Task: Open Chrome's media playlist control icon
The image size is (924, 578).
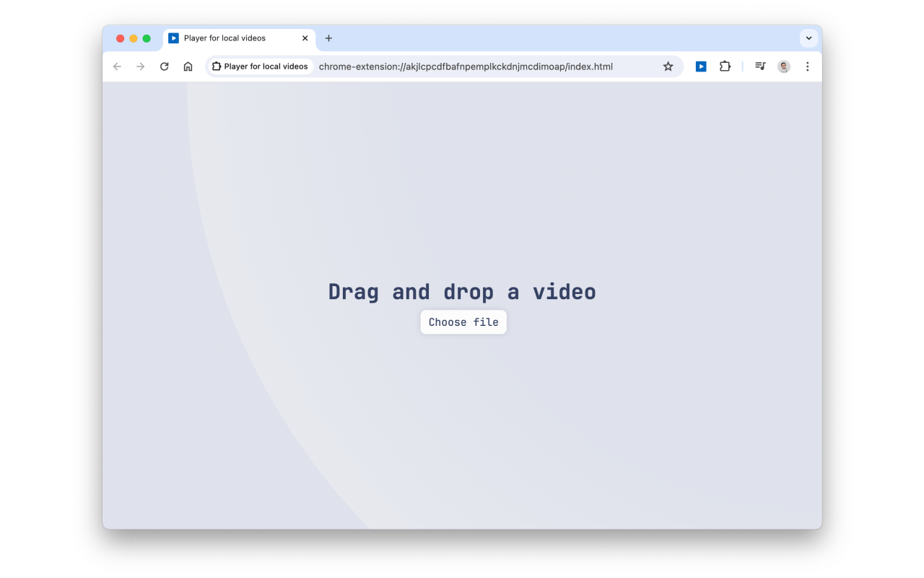Action: (x=759, y=66)
